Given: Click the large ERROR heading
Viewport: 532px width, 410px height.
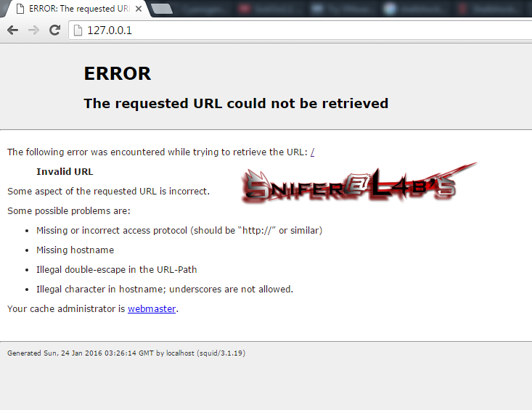Looking at the screenshot, I should click(118, 73).
